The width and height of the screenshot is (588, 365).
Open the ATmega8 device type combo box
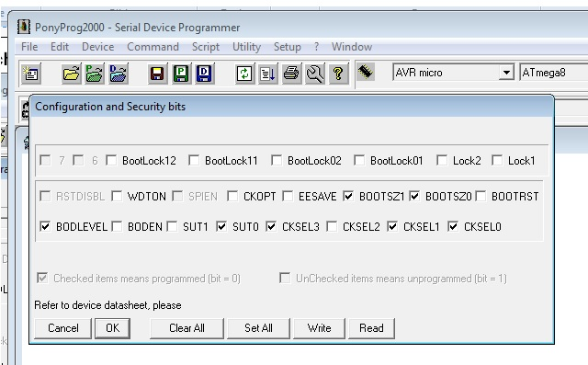[x=553, y=73]
